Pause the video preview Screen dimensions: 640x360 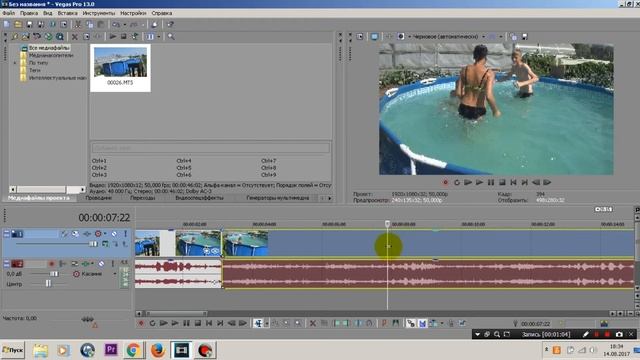[x=491, y=182]
